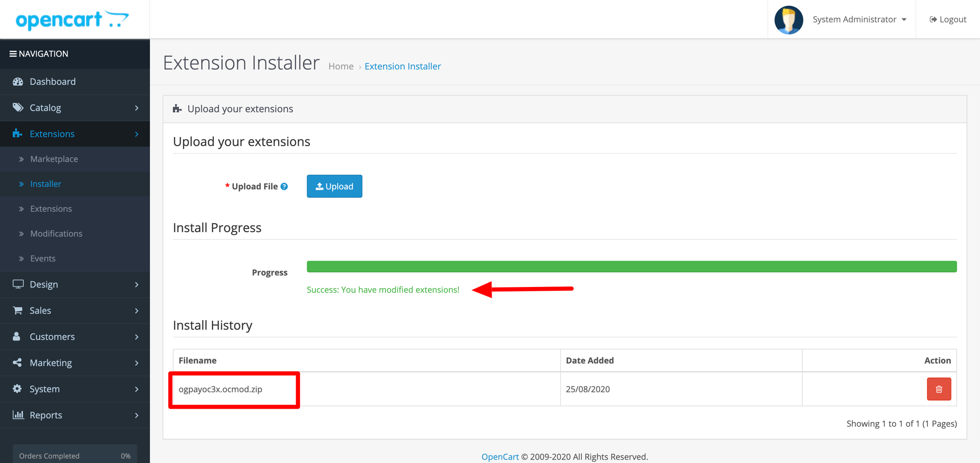Open the Marketplace submenu item
This screenshot has height=463, width=980.
pyautogui.click(x=54, y=159)
